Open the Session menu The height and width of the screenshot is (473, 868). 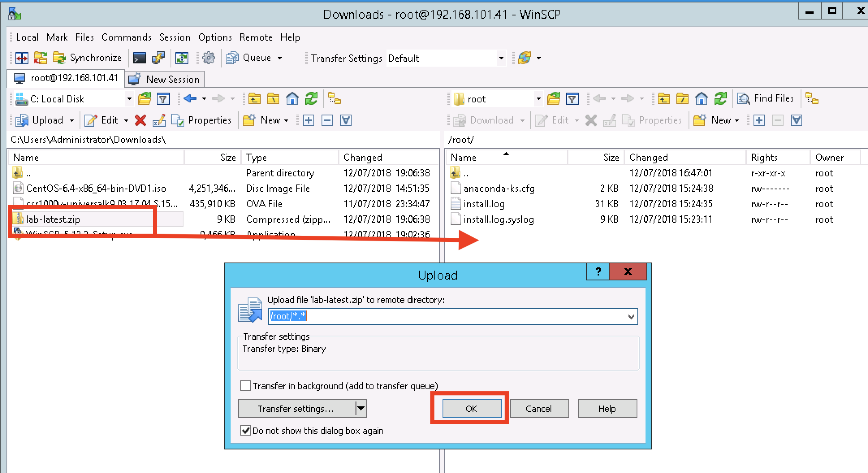click(x=175, y=37)
